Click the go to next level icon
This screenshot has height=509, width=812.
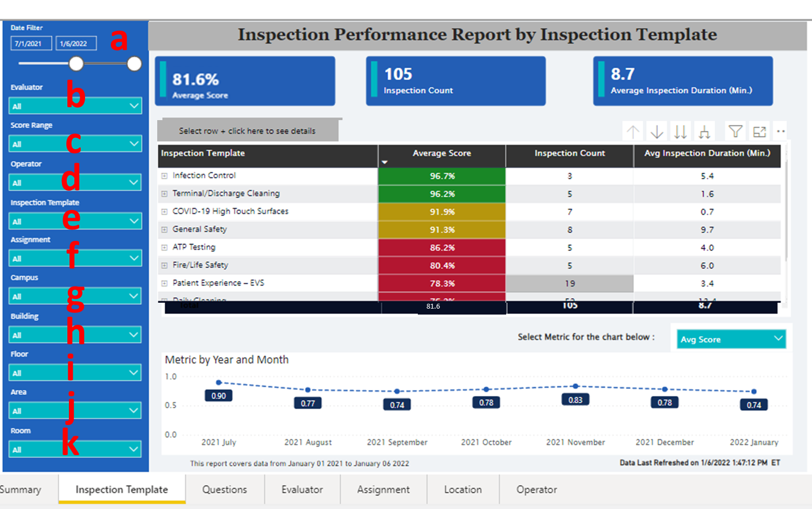tap(680, 131)
